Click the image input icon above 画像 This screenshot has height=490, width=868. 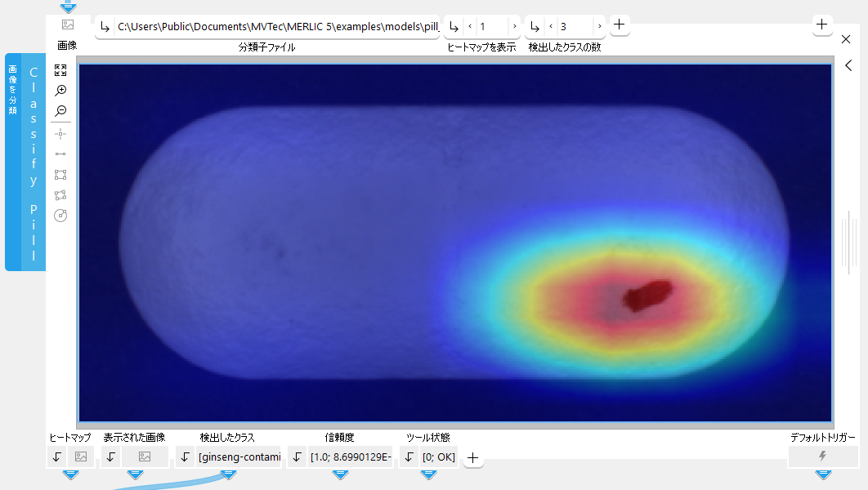68,25
